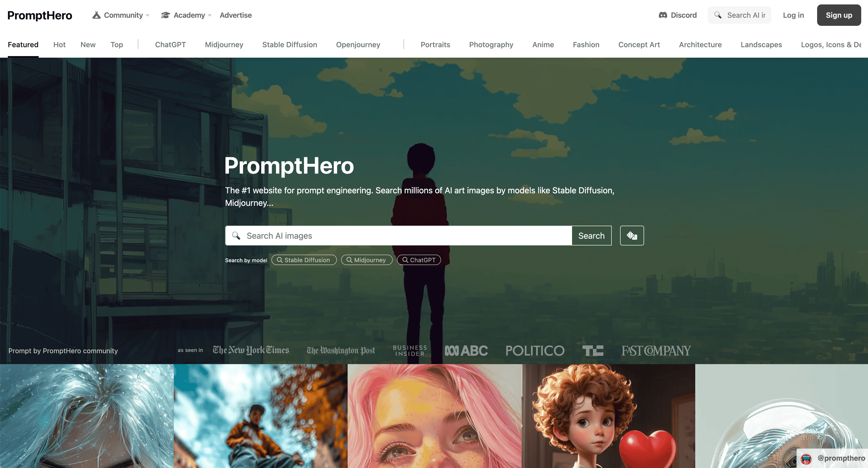This screenshot has height=468, width=868.
Task: Click the Search button
Action: point(591,236)
